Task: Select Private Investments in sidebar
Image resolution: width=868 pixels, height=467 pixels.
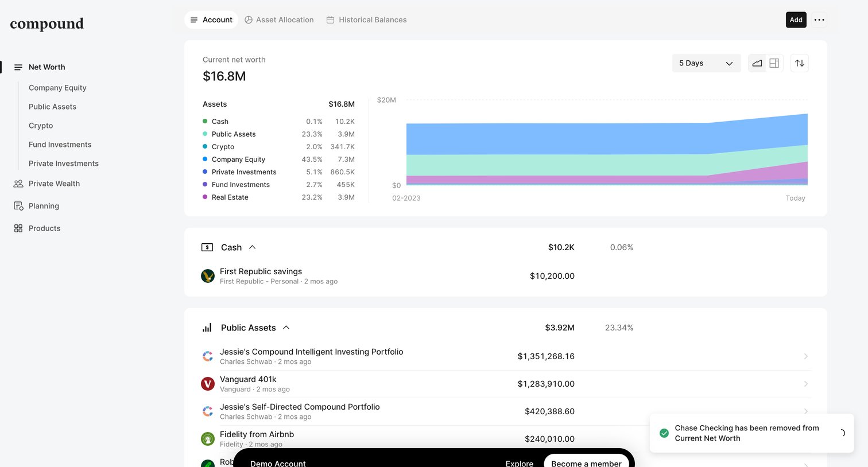Action: coord(64,164)
